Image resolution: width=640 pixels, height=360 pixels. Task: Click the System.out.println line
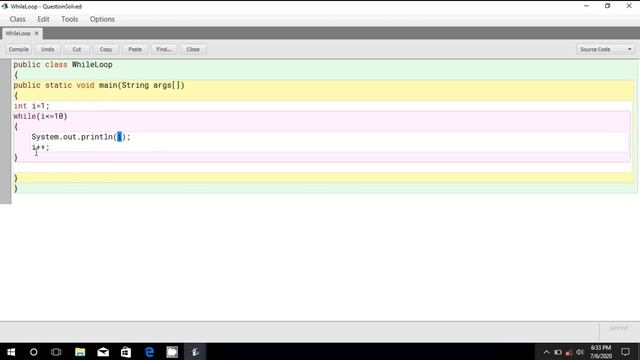(81, 137)
